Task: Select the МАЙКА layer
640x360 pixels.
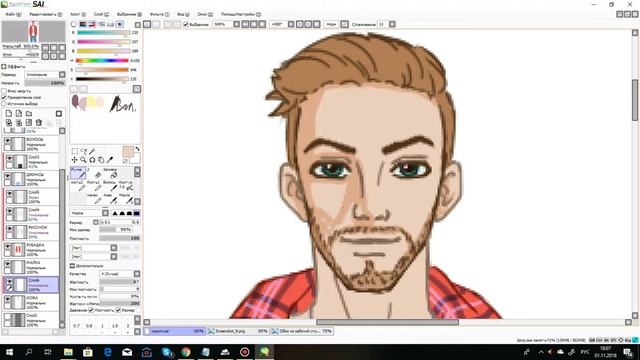Action: (x=32, y=267)
